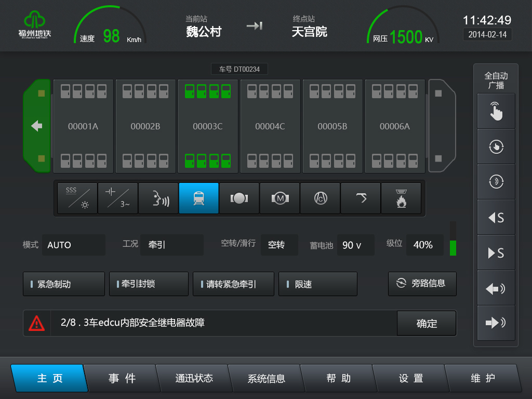The height and width of the screenshot is (399, 532).
Task: Confirm the edcu fault with 确定 button
Action: pos(427,323)
